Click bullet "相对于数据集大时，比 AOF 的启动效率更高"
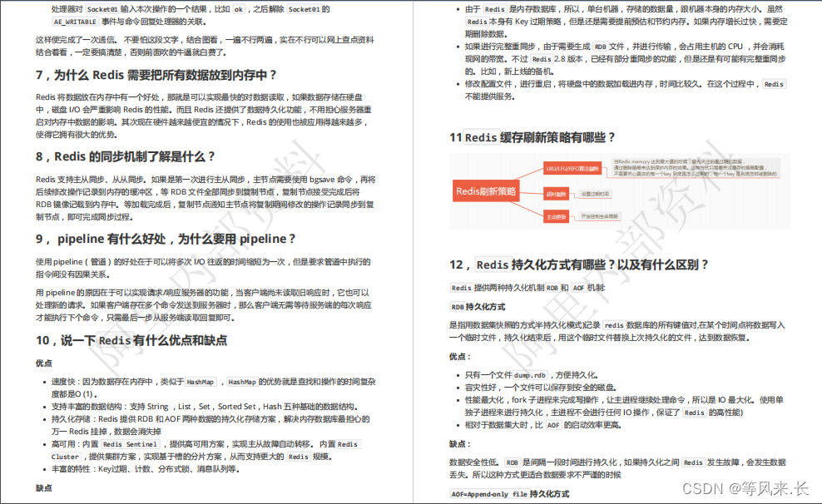822x504 pixels. [x=543, y=425]
